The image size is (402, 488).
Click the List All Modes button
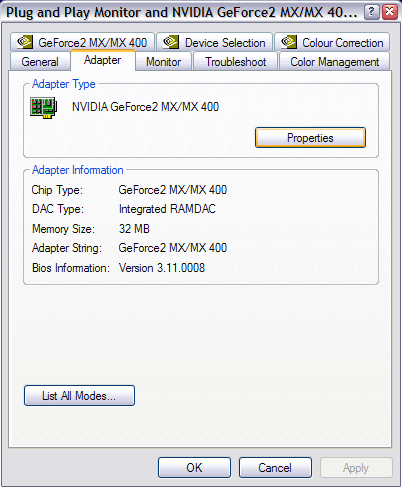pos(79,396)
